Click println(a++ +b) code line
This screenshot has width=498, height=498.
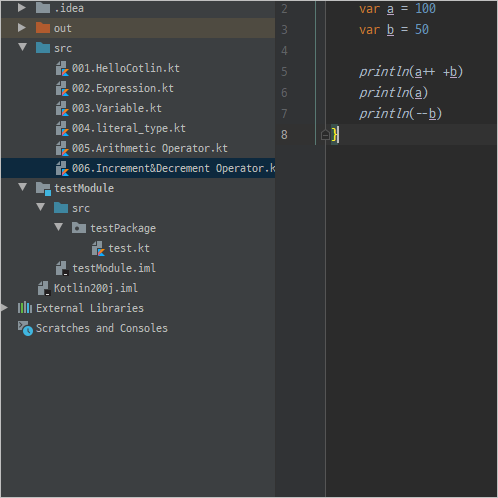pyautogui.click(x=411, y=72)
